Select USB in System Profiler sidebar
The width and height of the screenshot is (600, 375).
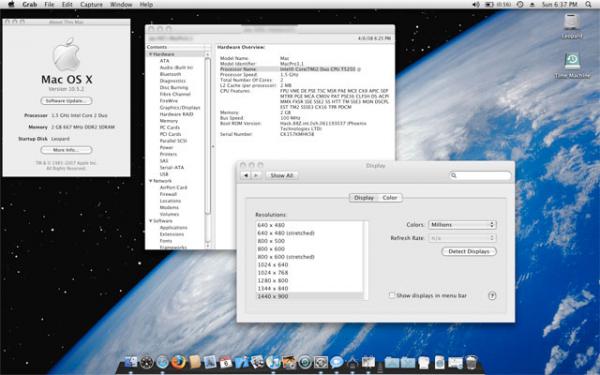coord(164,174)
